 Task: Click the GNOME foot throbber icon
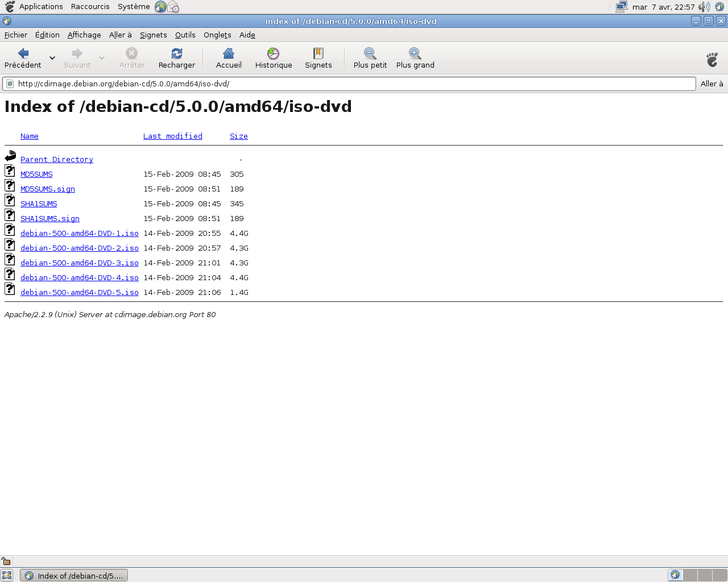coord(712,59)
